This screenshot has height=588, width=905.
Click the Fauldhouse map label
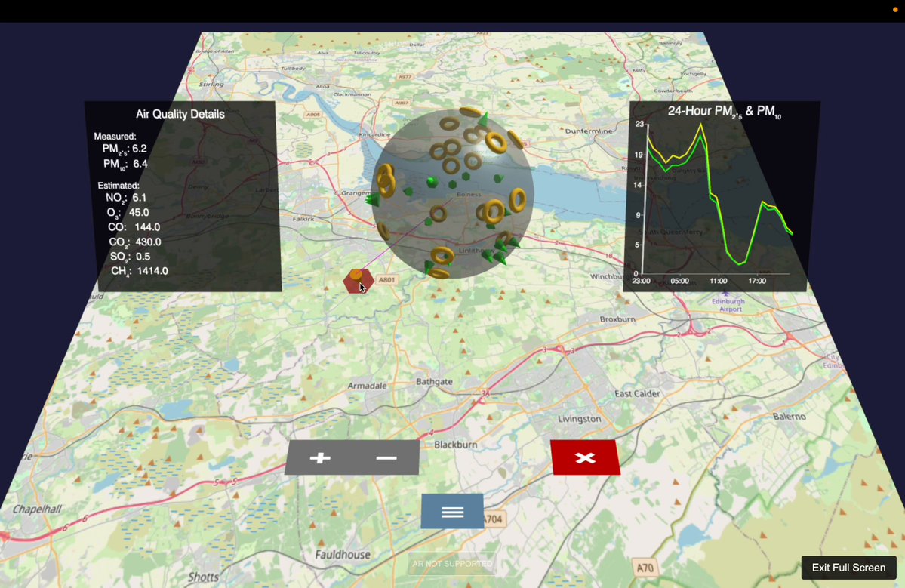click(343, 555)
